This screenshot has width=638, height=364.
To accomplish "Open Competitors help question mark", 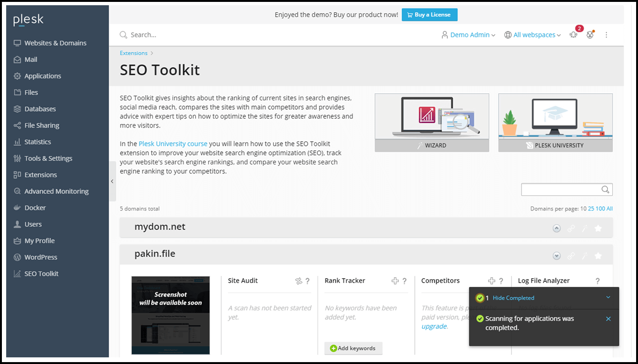I will click(x=501, y=281).
